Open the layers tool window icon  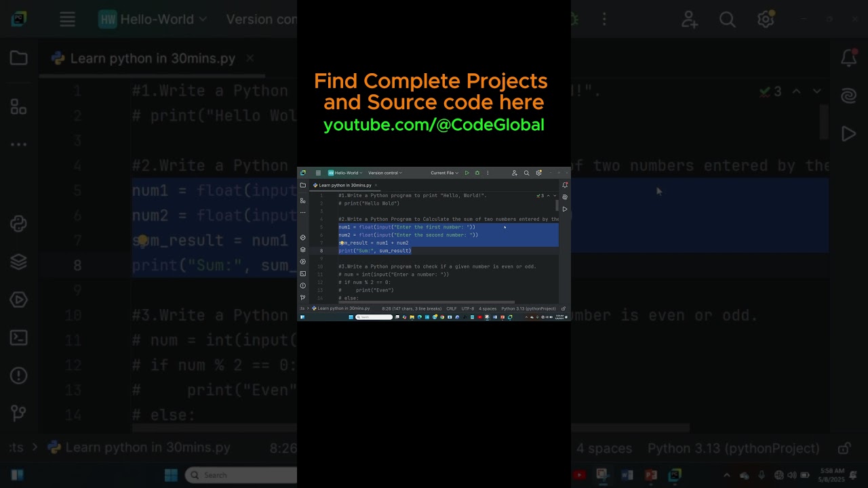click(303, 249)
